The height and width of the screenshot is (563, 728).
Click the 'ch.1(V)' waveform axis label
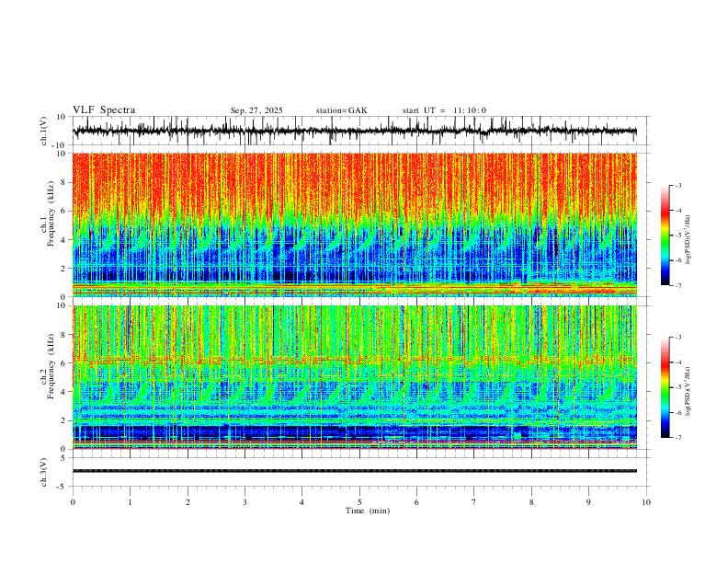44,131
